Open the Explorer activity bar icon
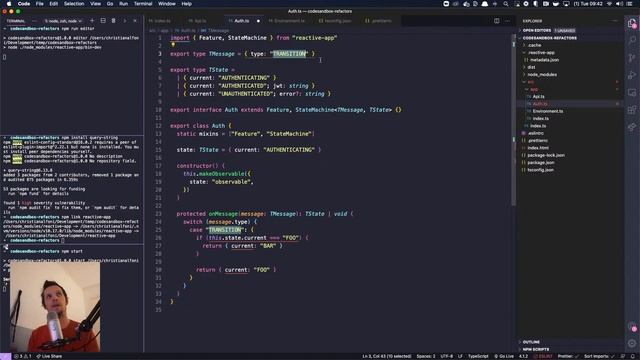Image resolution: width=640 pixels, height=360 pixels. 632,24
